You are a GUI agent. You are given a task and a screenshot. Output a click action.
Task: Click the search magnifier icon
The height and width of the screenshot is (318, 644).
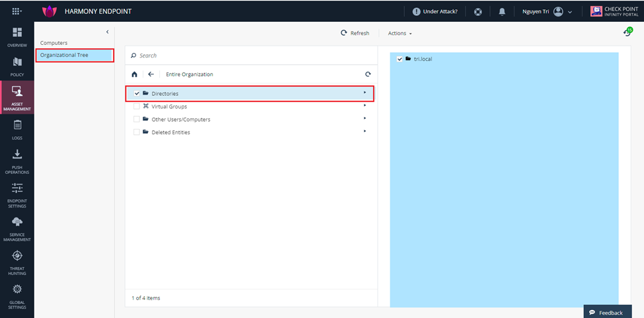[133, 56]
